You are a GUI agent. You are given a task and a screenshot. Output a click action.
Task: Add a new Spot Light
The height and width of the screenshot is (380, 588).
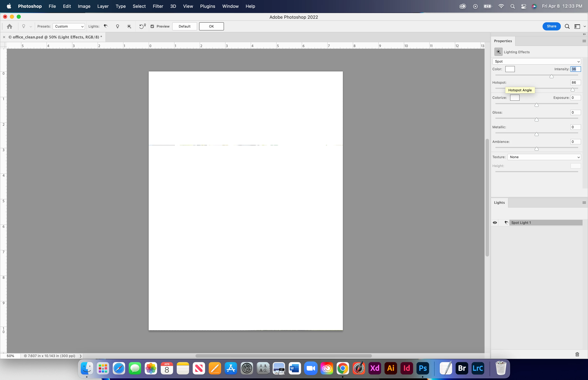106,26
